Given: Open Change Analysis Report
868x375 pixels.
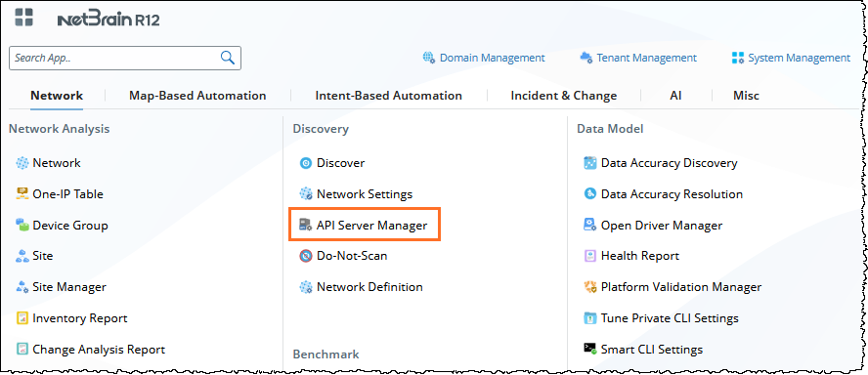Looking at the screenshot, I should 91,349.
